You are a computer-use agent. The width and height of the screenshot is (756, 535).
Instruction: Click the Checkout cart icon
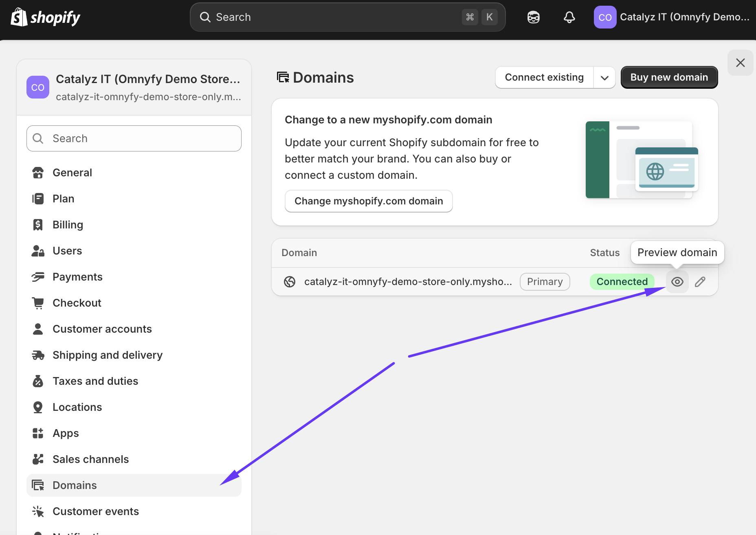[x=38, y=303]
